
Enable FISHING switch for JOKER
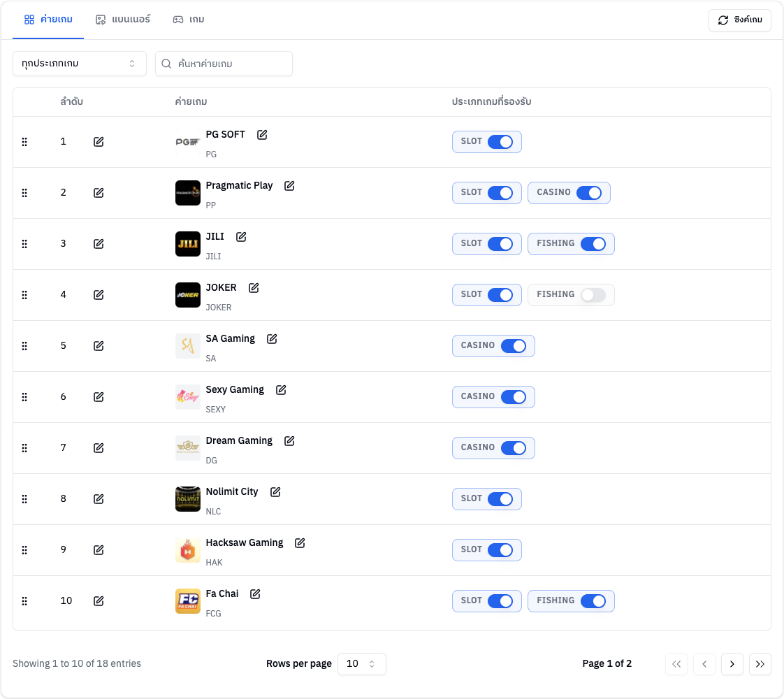coord(593,295)
